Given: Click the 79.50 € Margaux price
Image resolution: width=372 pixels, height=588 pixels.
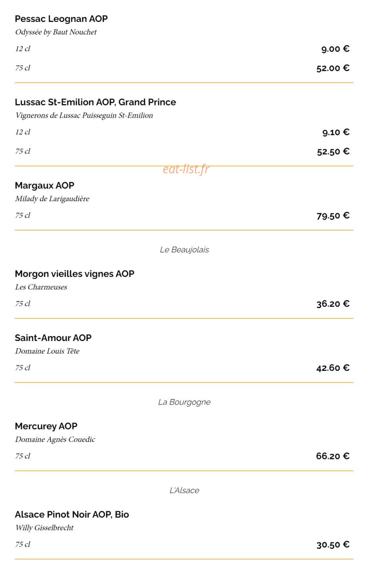Looking at the screenshot, I should (333, 216).
